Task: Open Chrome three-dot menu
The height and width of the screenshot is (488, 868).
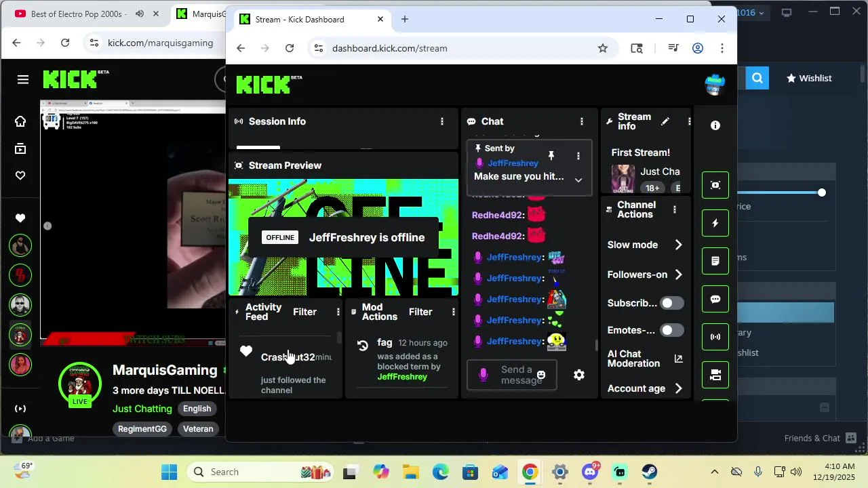Action: pyautogui.click(x=722, y=48)
